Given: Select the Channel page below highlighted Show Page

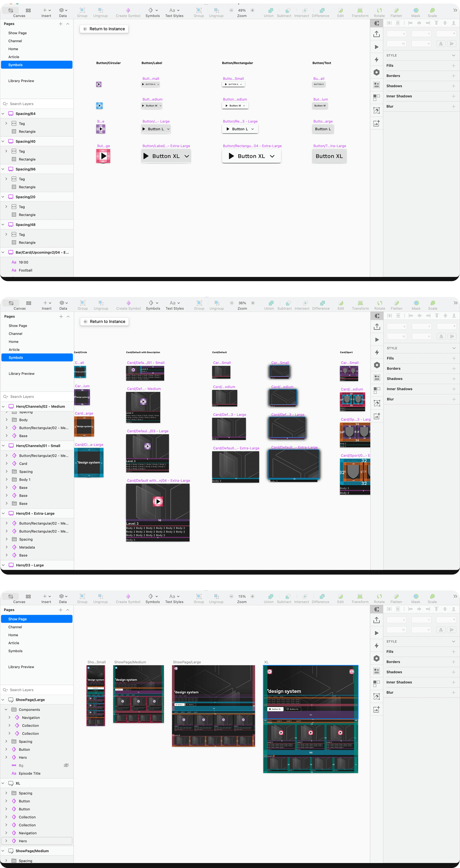Looking at the screenshot, I should click(15, 627).
